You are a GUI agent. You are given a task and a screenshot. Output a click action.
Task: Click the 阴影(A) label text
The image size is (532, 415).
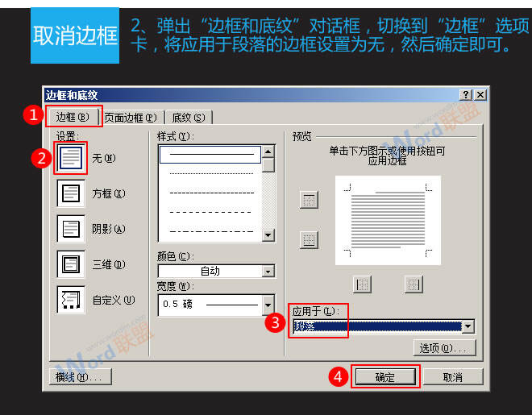(x=109, y=229)
